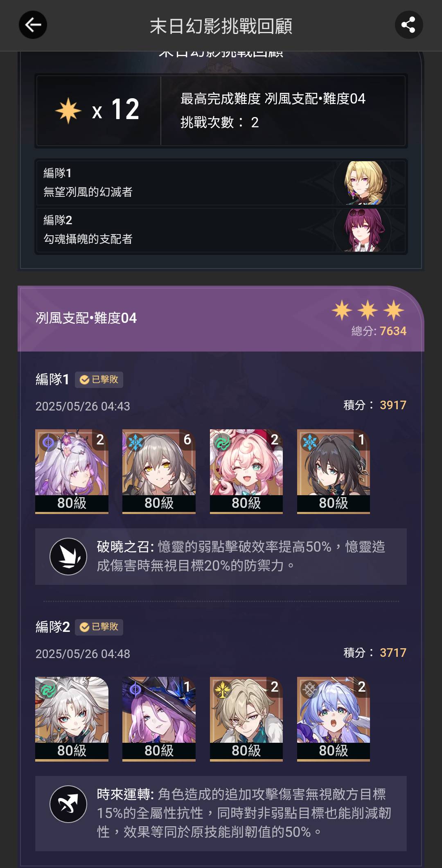Tap 已擊敗 badge next to 編隊1

[99, 379]
